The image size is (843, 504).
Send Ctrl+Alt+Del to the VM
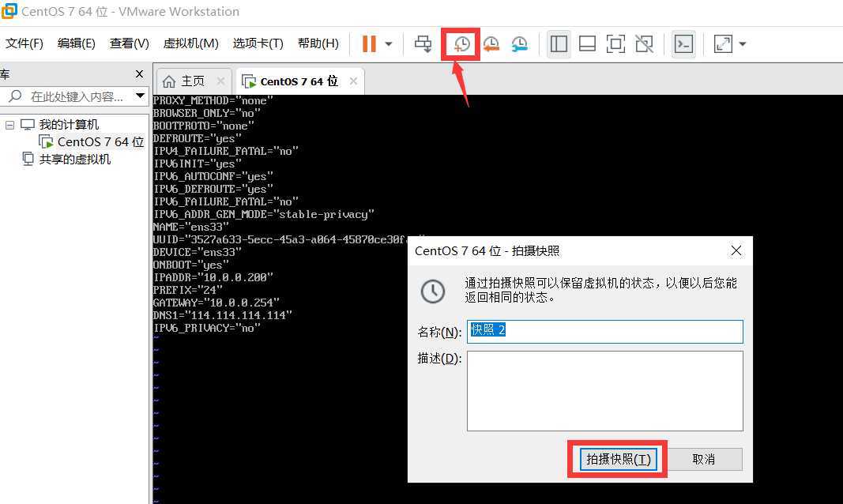pyautogui.click(x=423, y=43)
